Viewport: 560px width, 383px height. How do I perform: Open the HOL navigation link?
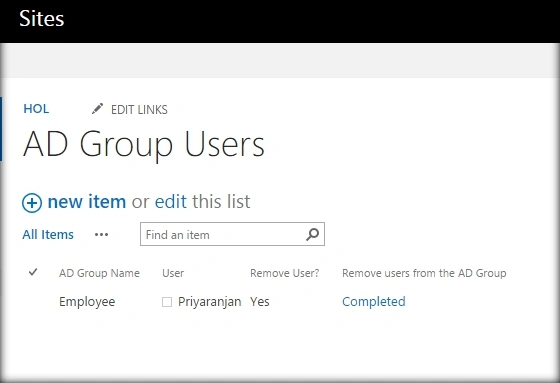click(36, 109)
